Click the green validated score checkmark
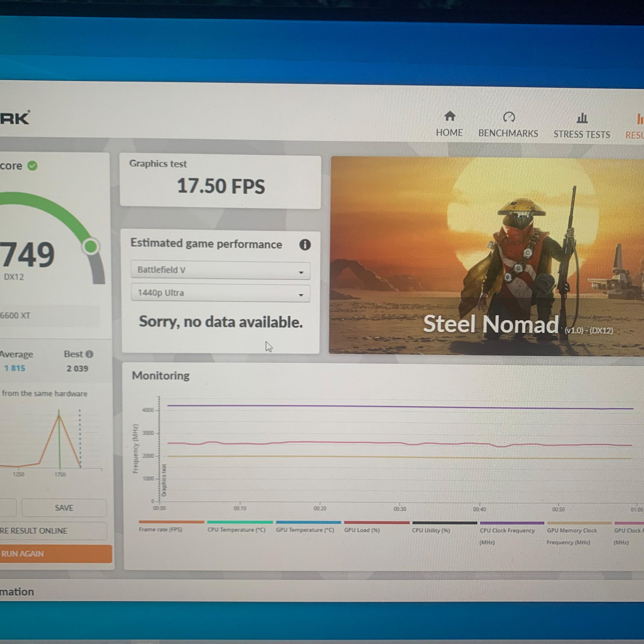 32,166
